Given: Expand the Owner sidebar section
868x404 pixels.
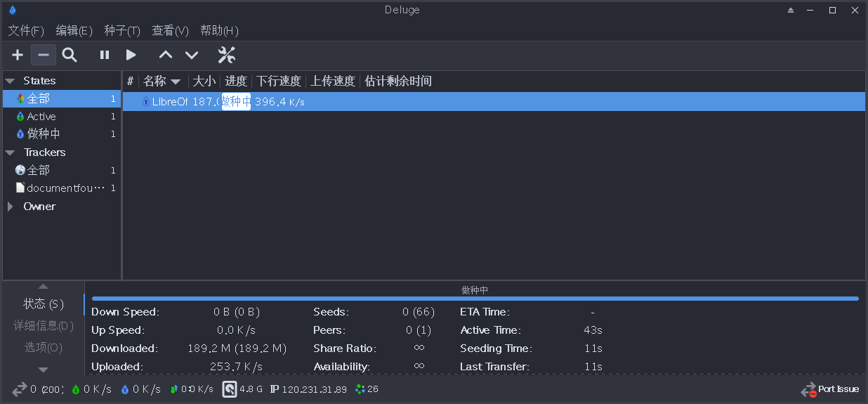Looking at the screenshot, I should click(11, 207).
